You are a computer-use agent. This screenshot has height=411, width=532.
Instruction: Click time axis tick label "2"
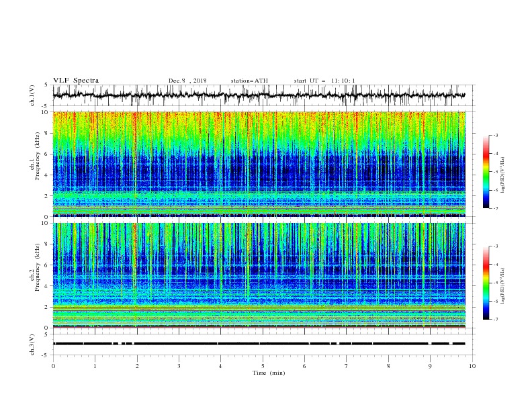[137, 367]
